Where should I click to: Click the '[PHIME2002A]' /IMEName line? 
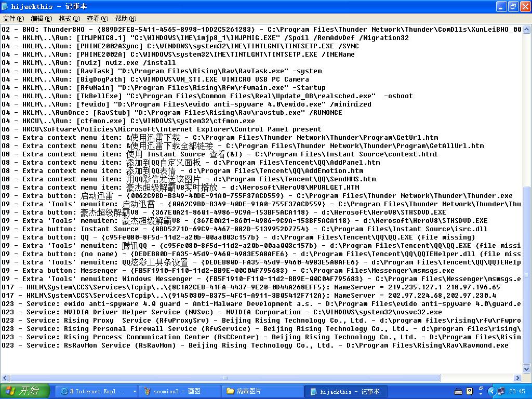(178, 54)
